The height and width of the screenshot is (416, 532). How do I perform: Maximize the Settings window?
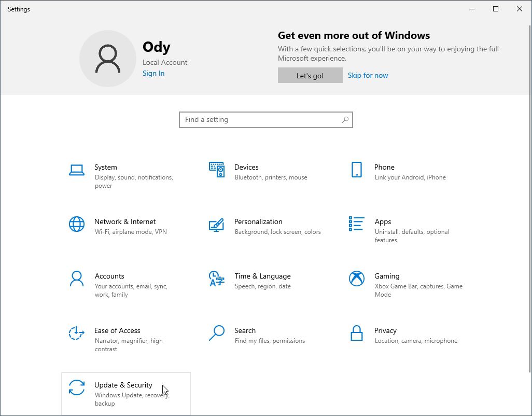pyautogui.click(x=496, y=9)
